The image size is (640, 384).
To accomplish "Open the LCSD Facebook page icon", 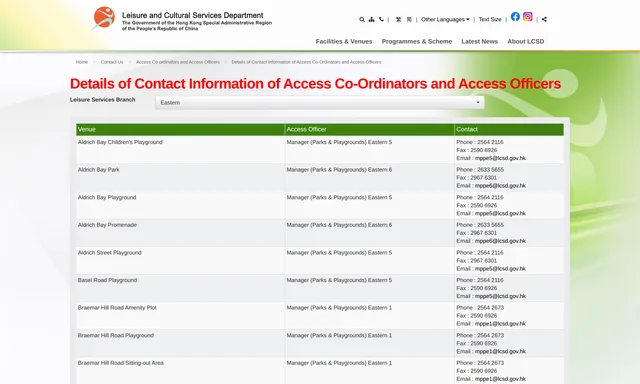I will pyautogui.click(x=515, y=16).
